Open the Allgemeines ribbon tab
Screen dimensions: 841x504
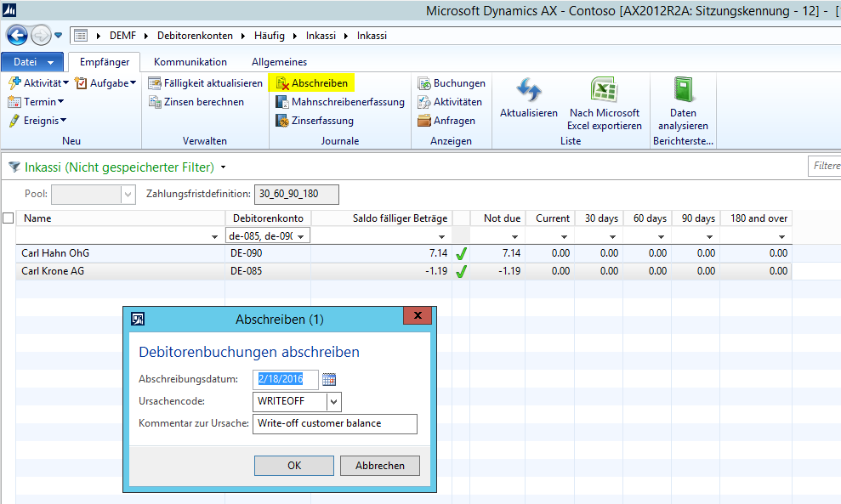point(279,62)
